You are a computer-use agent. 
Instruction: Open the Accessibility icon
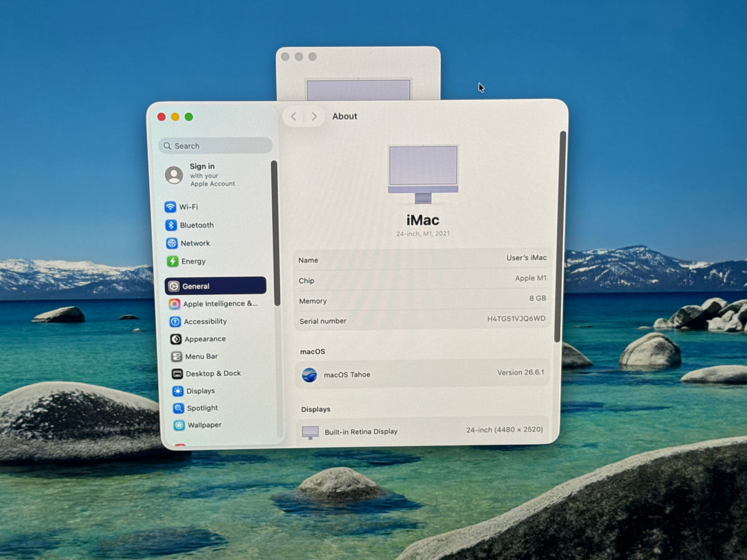pos(175,322)
